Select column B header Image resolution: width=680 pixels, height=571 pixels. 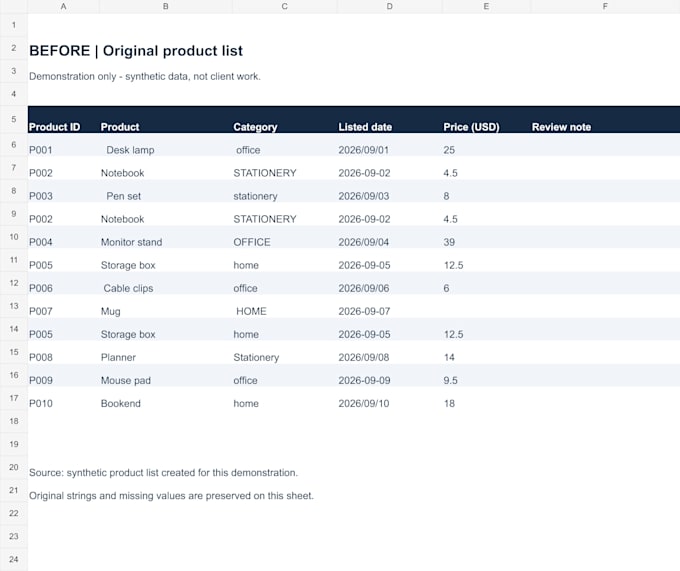(x=166, y=7)
